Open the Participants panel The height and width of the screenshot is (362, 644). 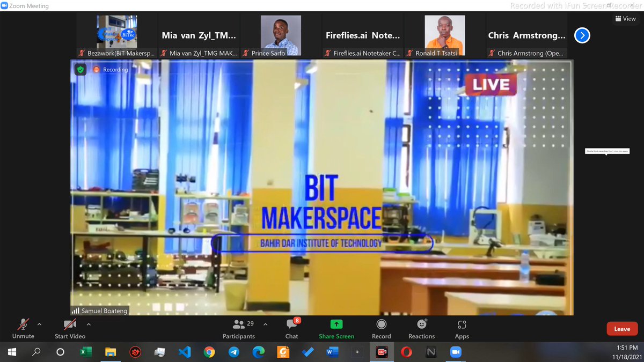click(239, 329)
